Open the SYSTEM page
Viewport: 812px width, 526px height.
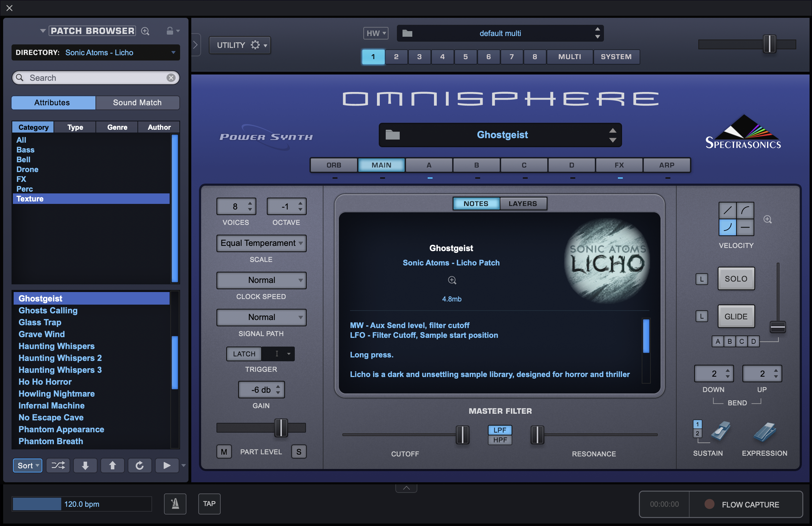617,57
